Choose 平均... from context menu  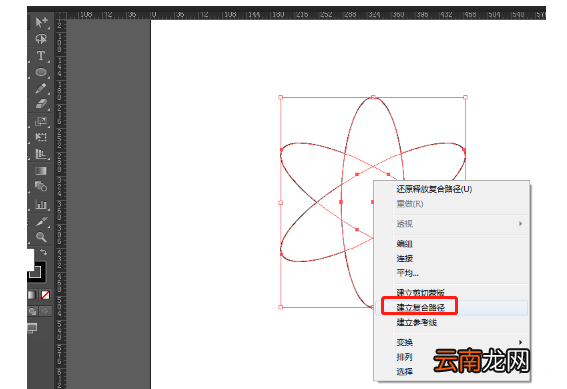[407, 273]
